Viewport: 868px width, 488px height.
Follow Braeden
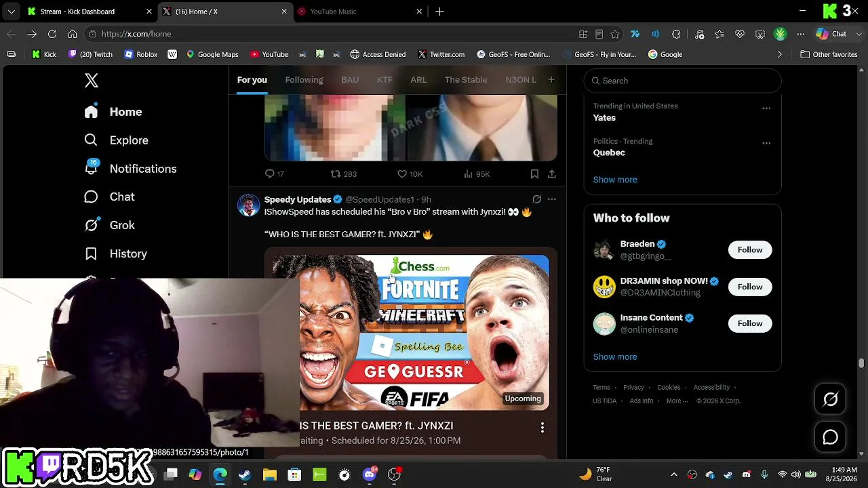pos(750,250)
